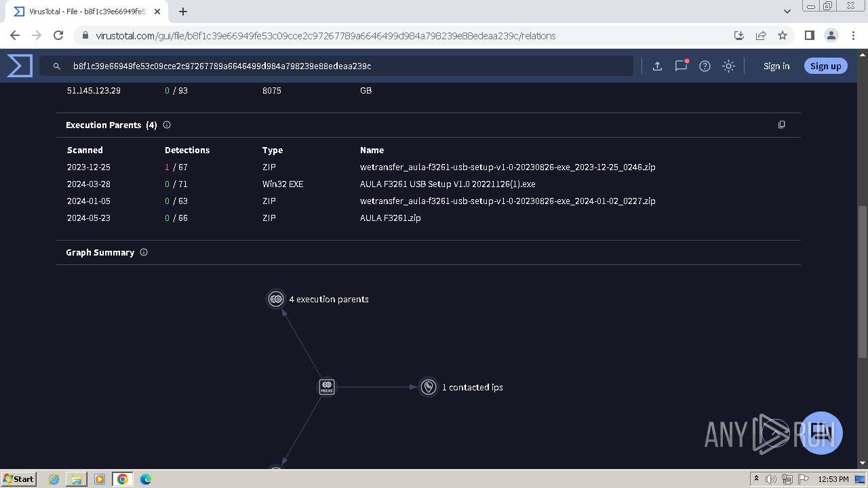This screenshot has height=488, width=868.
Task: Click the Sign up button
Action: click(825, 66)
